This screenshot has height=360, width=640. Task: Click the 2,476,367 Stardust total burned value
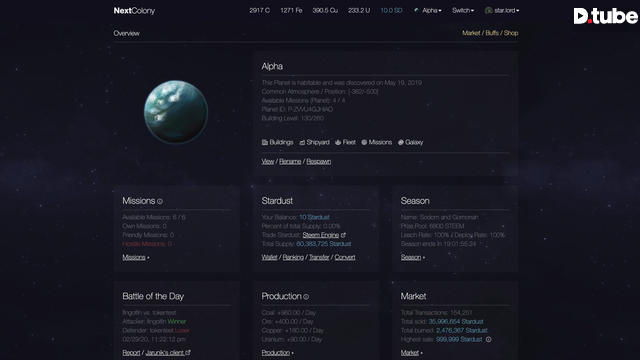coord(462,331)
